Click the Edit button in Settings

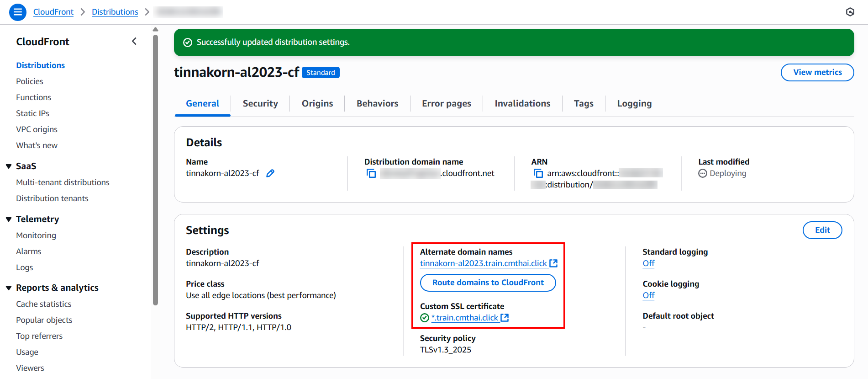822,230
